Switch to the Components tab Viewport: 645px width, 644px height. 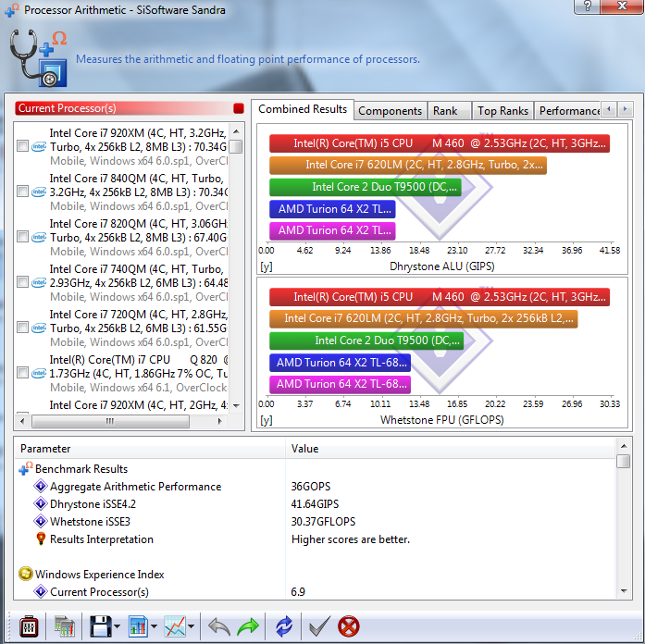point(390,111)
